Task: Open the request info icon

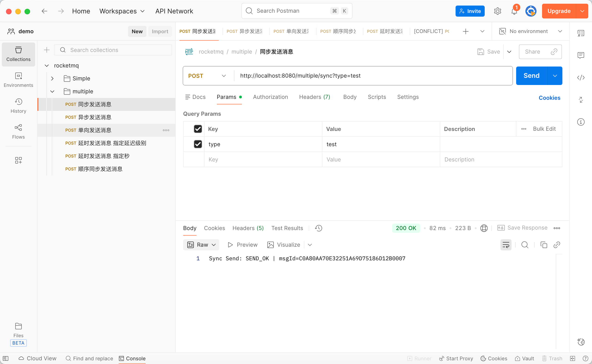Action: point(581,122)
